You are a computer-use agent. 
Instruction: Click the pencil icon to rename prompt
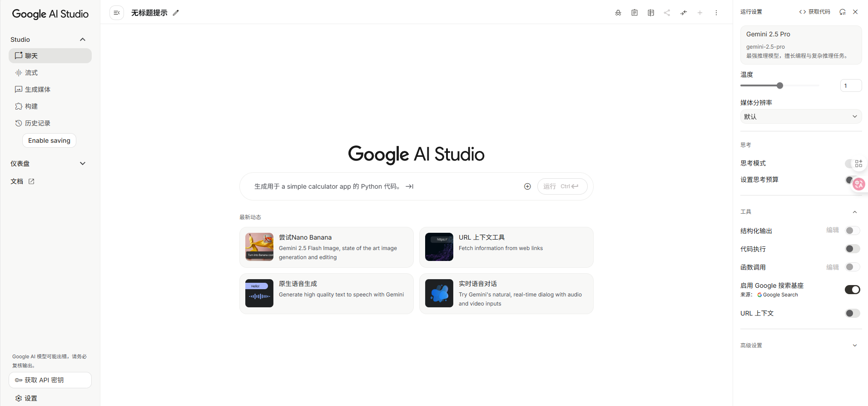(x=176, y=13)
